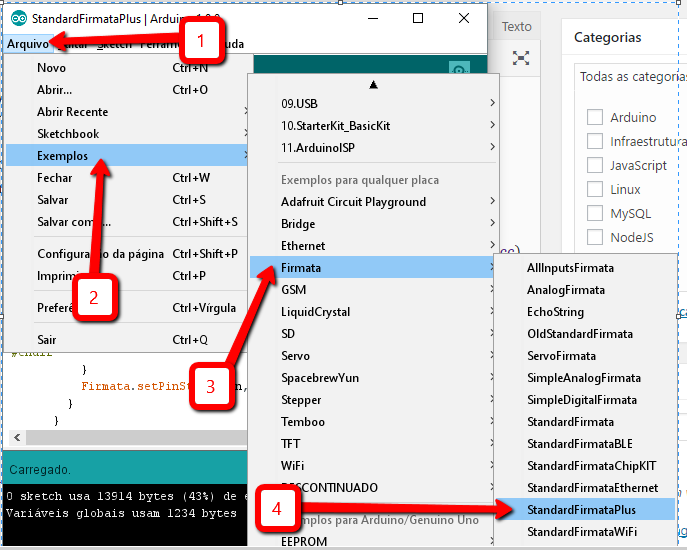Toggle the Infraestrutura category checkbox

pyautogui.click(x=595, y=141)
